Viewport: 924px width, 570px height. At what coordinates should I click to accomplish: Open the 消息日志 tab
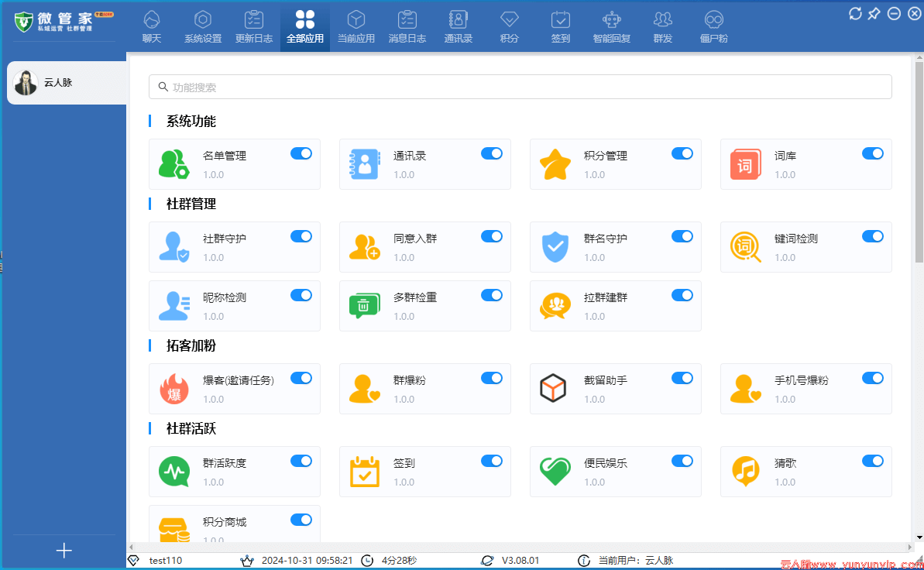coord(407,26)
